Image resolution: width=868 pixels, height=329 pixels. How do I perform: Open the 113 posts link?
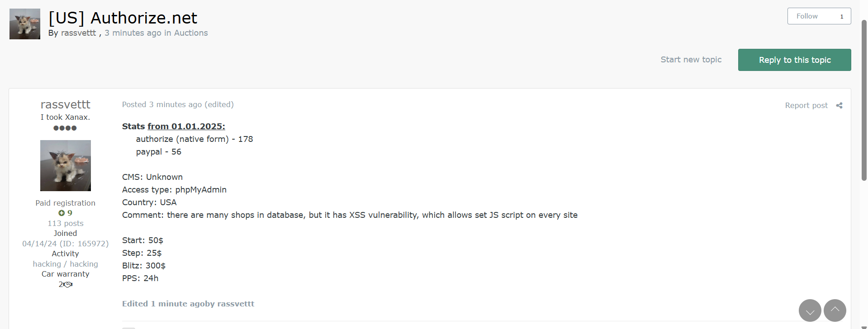[x=66, y=223]
